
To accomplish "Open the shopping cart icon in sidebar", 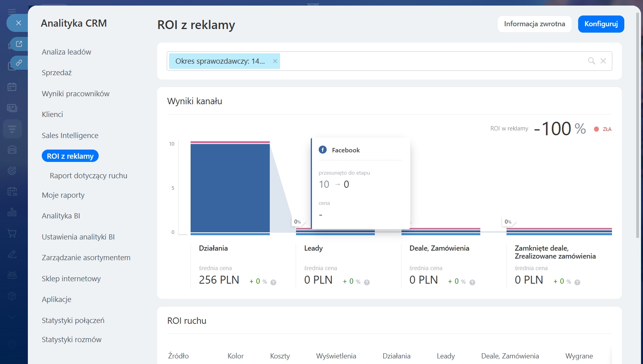I will [12, 234].
